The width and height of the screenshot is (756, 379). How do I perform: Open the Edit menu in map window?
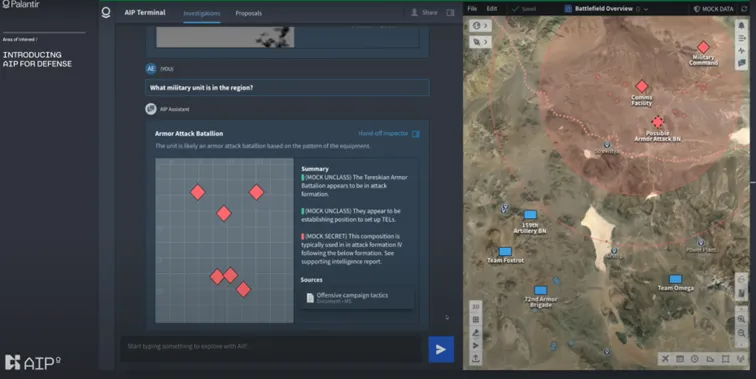coord(491,9)
